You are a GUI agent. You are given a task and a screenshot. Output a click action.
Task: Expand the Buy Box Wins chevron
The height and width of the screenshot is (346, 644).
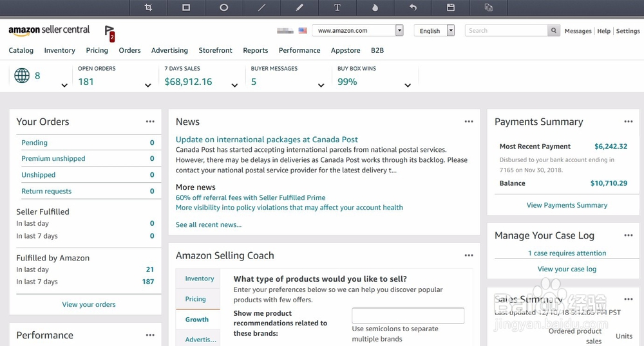click(408, 86)
